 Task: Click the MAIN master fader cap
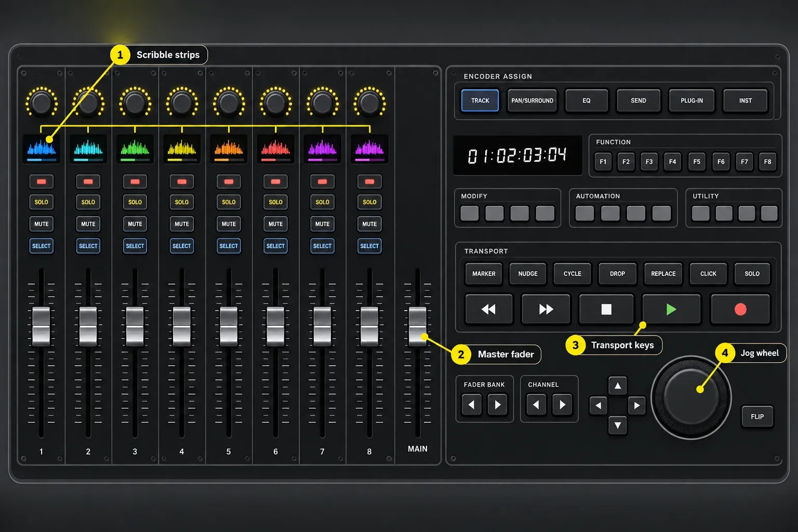[418, 327]
